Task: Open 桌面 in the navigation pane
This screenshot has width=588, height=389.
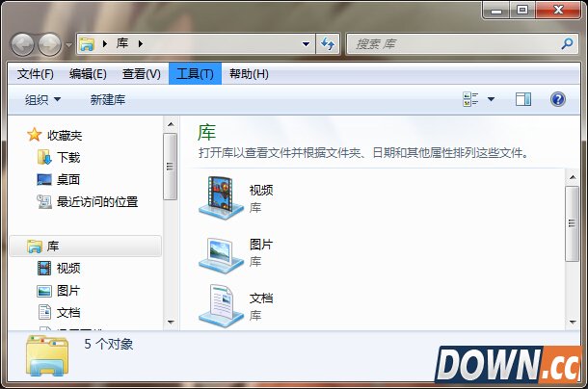Action: (68, 179)
